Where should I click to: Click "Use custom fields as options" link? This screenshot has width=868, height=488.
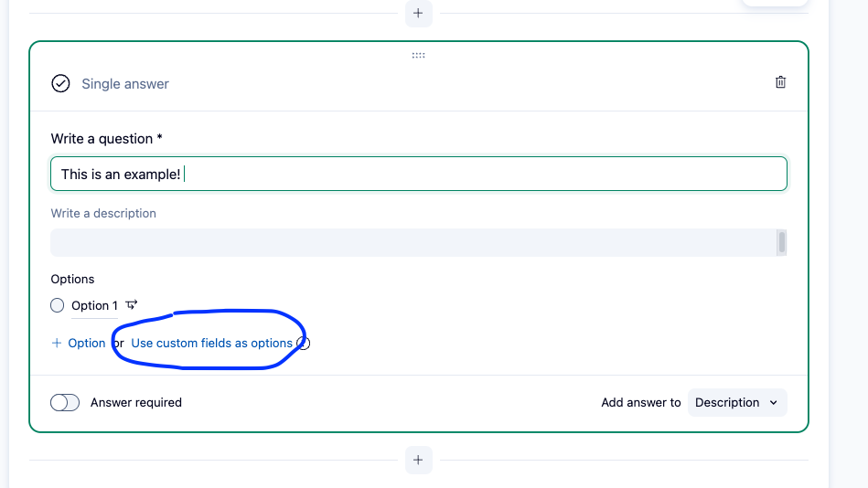tap(211, 344)
